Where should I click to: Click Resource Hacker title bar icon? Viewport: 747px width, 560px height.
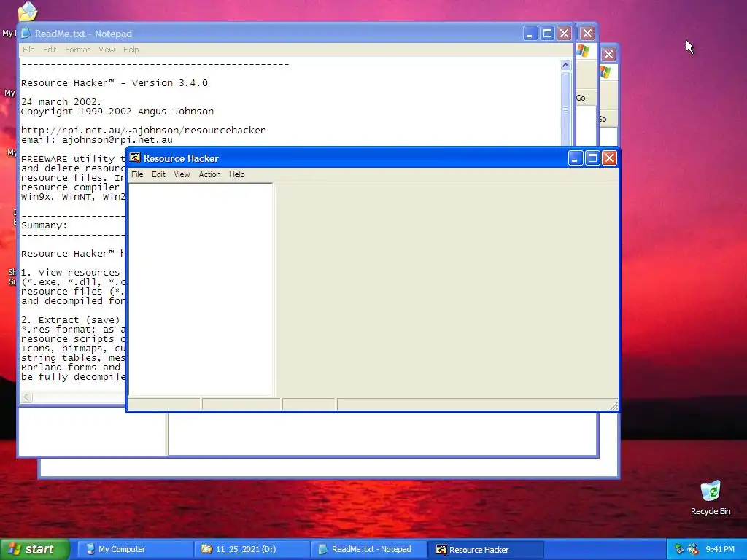[135, 158]
